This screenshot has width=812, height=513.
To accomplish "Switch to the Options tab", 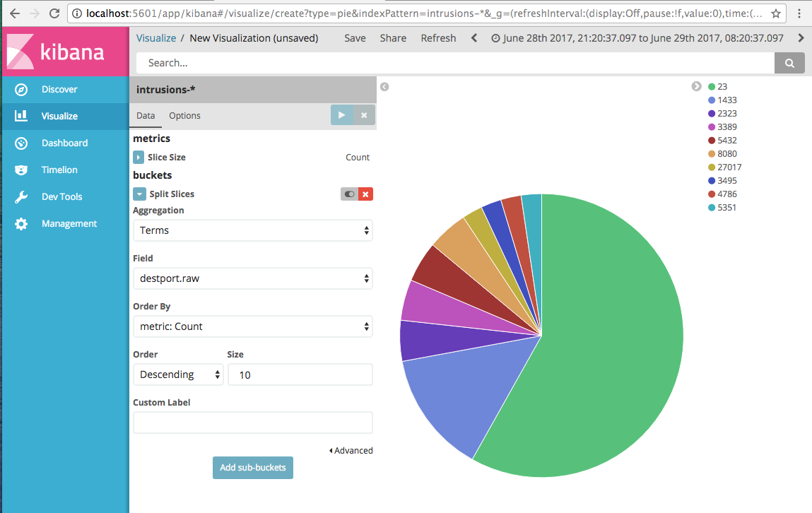I will tap(184, 116).
